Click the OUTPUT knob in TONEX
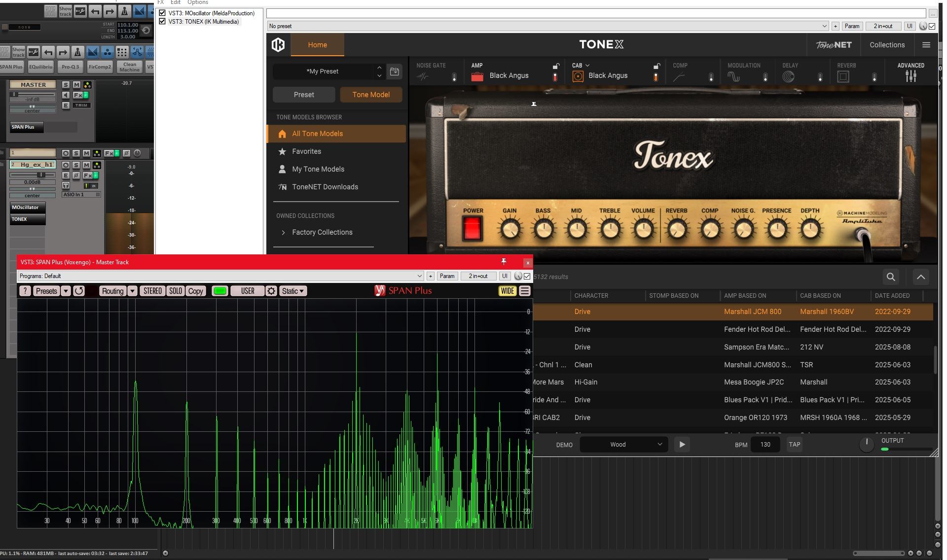 click(x=866, y=445)
